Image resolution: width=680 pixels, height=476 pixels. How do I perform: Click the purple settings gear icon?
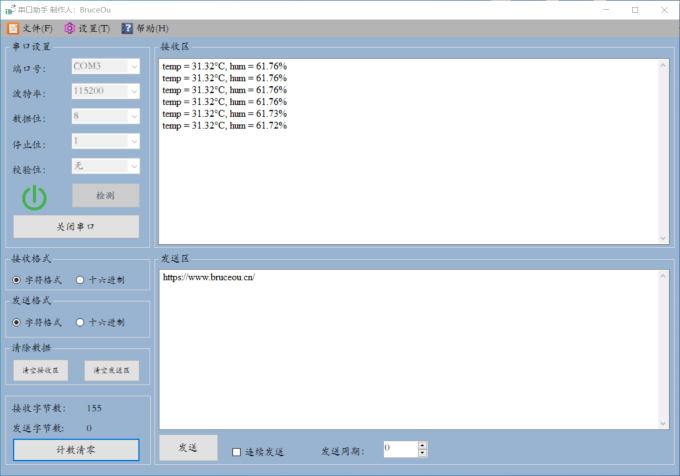[70, 28]
